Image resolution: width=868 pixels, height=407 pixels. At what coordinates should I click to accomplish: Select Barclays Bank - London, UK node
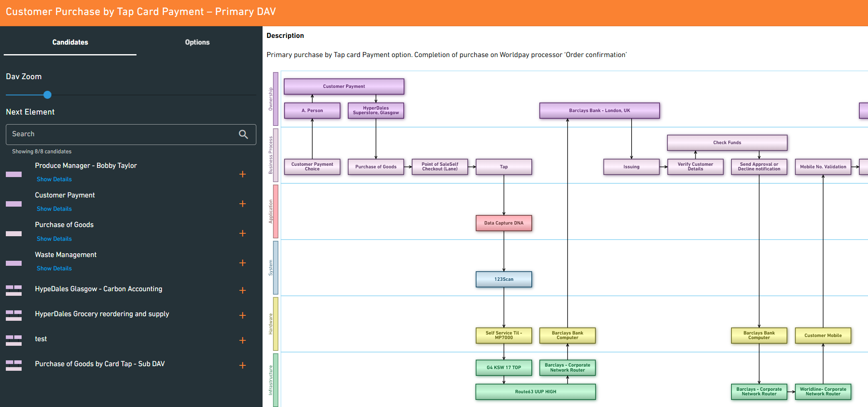click(600, 110)
